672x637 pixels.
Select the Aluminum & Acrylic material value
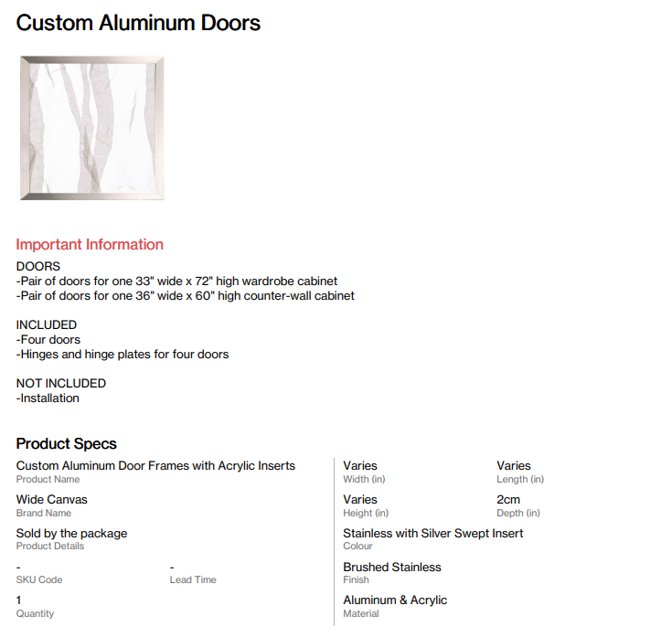pyautogui.click(x=395, y=600)
